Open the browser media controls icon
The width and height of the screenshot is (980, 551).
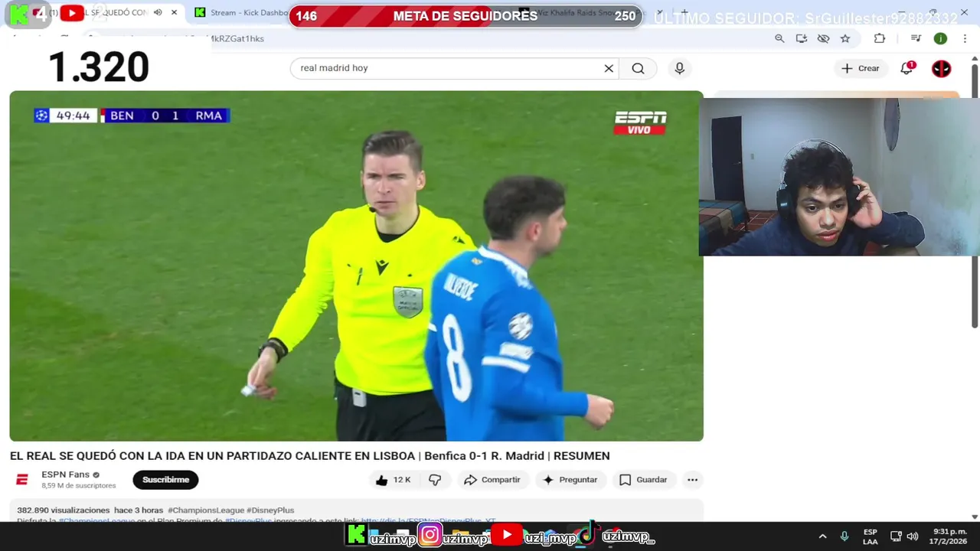tap(916, 38)
